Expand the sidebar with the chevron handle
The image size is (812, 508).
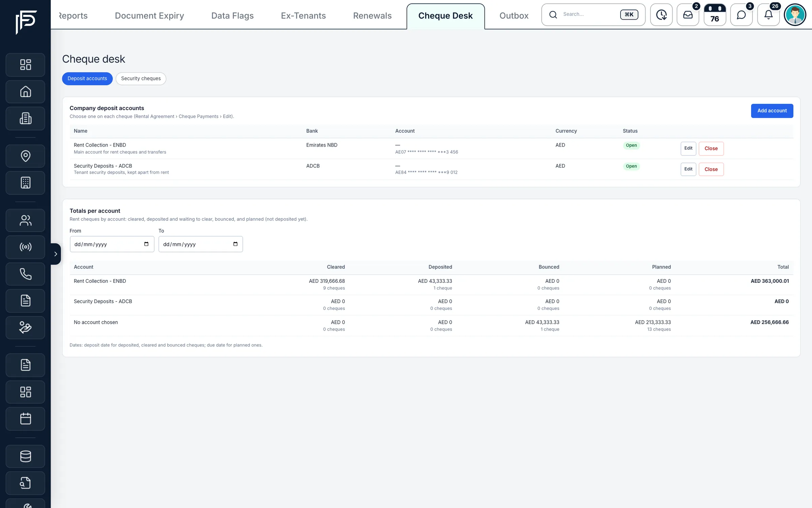coord(55,254)
